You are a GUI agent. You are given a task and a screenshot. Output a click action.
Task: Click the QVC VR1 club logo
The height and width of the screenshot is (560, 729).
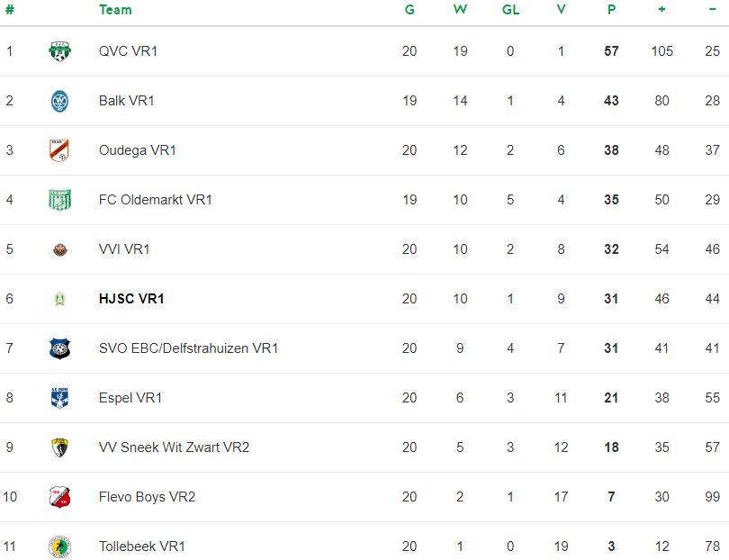[59, 51]
